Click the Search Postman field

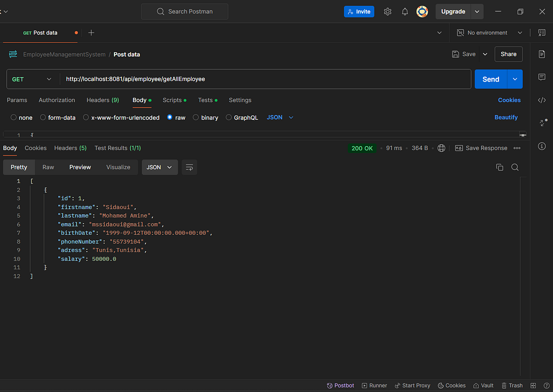tap(185, 12)
